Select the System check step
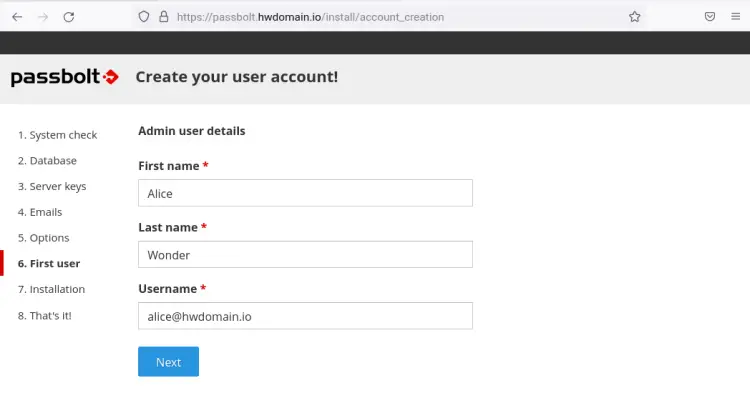 pyautogui.click(x=57, y=135)
